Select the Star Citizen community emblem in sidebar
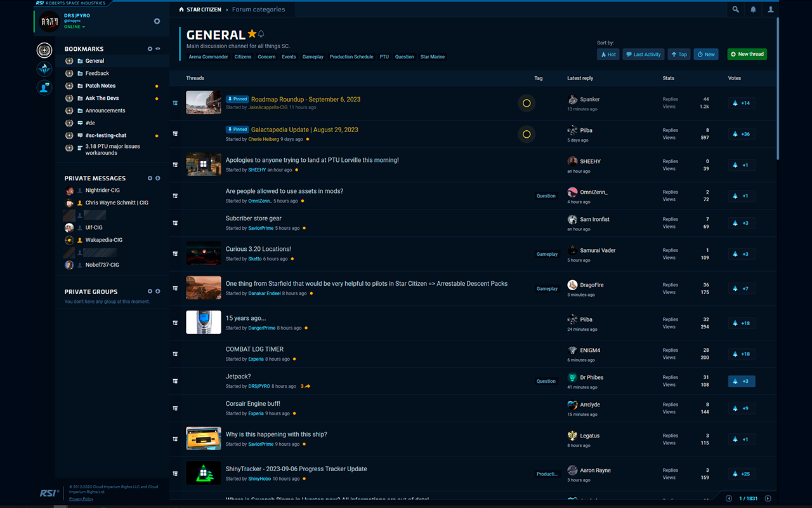Viewport: 812px width, 508px height. [x=44, y=51]
